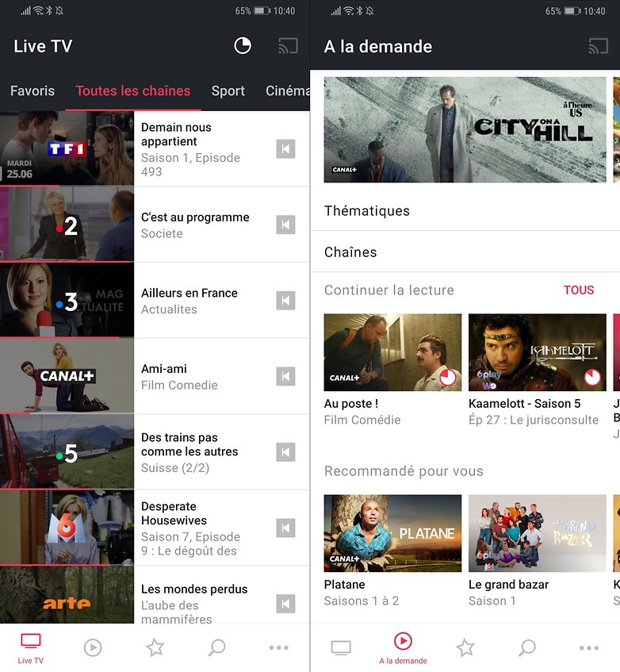Screen dimensions: 620x672
Task: Watch the TF1 channel thumbnail
Action: coord(67,148)
